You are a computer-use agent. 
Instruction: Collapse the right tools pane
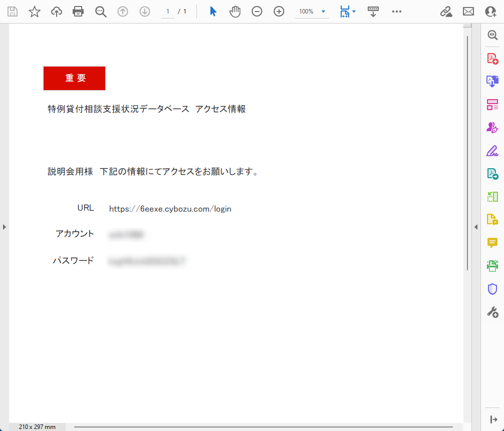[x=476, y=227]
